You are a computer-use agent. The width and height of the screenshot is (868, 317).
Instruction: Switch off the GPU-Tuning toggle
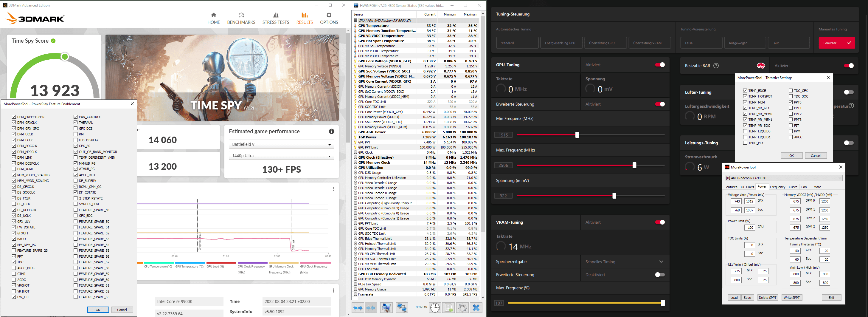pyautogui.click(x=660, y=65)
